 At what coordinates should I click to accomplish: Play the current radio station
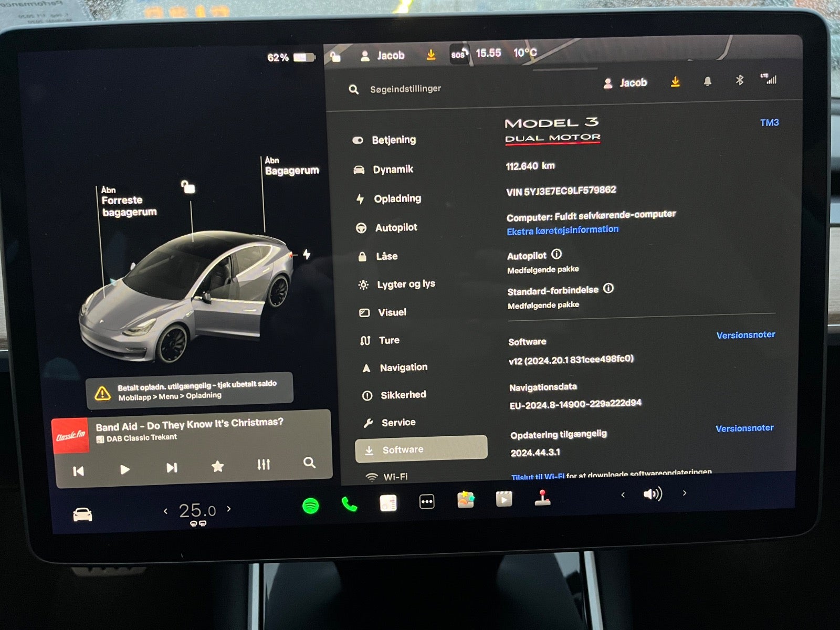[x=124, y=469]
